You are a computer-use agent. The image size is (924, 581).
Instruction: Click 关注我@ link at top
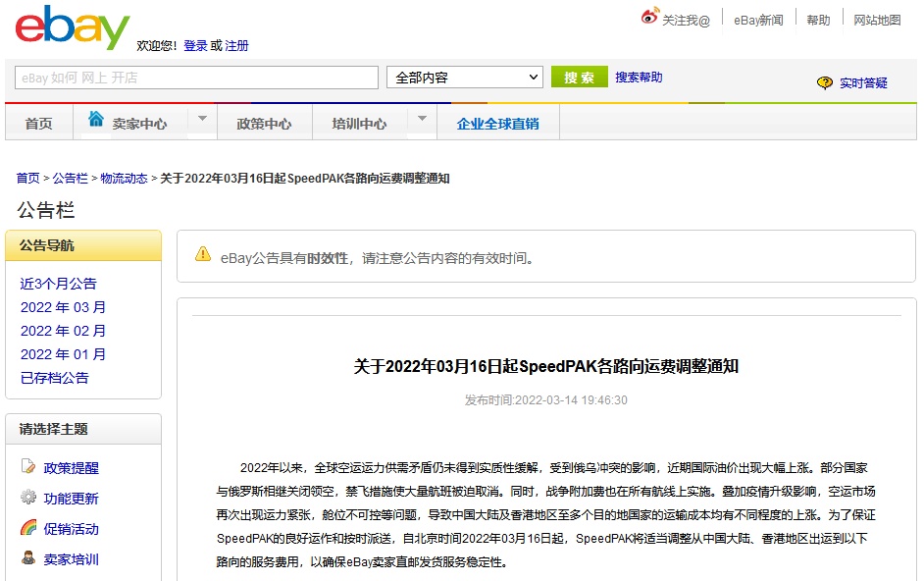tap(686, 21)
